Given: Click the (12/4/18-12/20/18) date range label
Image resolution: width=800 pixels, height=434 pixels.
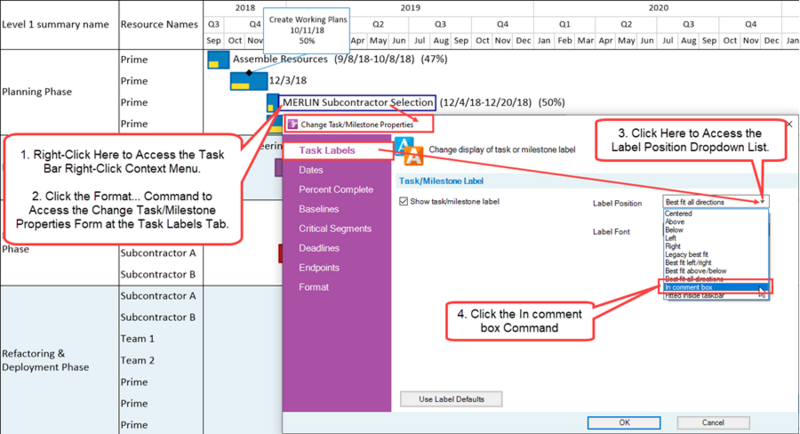Looking at the screenshot, I should pyautogui.click(x=485, y=103).
